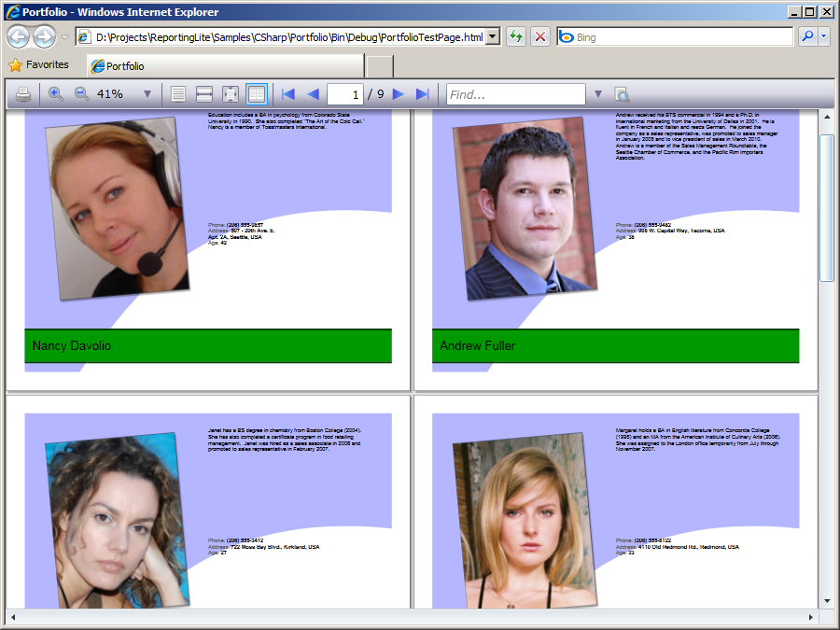Go to the previous page
Image resolution: width=840 pixels, height=630 pixels.
click(x=313, y=94)
